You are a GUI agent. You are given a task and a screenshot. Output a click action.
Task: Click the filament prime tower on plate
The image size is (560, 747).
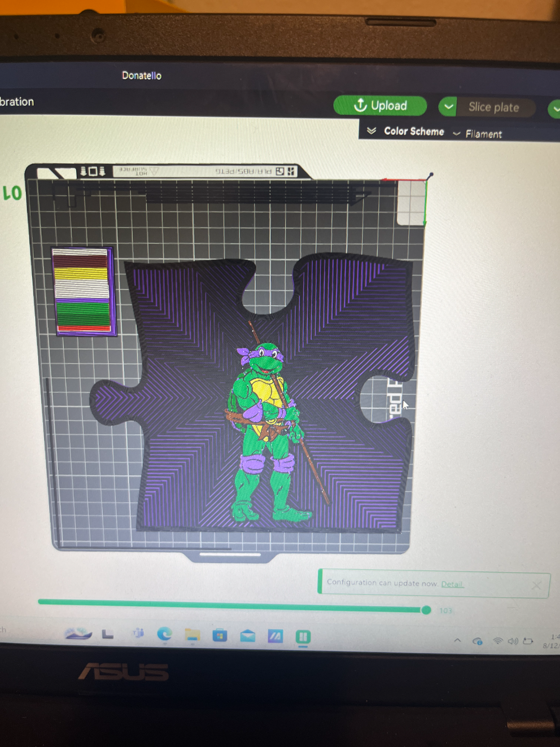83,291
